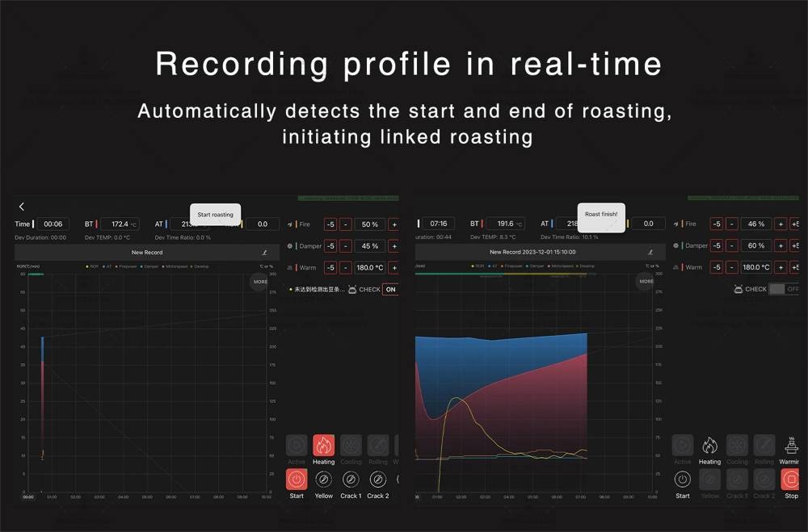Mark Crack 1 in the left panel

(x=351, y=479)
